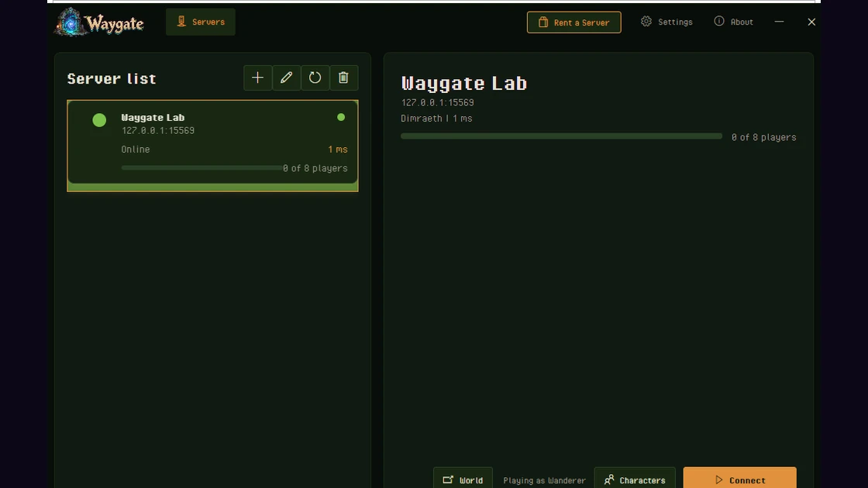Refresh the server list
Screen dimensions: 868x488
tap(315, 78)
